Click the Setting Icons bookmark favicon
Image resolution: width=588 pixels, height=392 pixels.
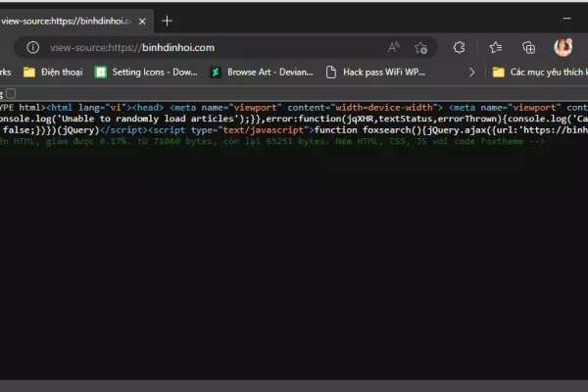(101, 72)
